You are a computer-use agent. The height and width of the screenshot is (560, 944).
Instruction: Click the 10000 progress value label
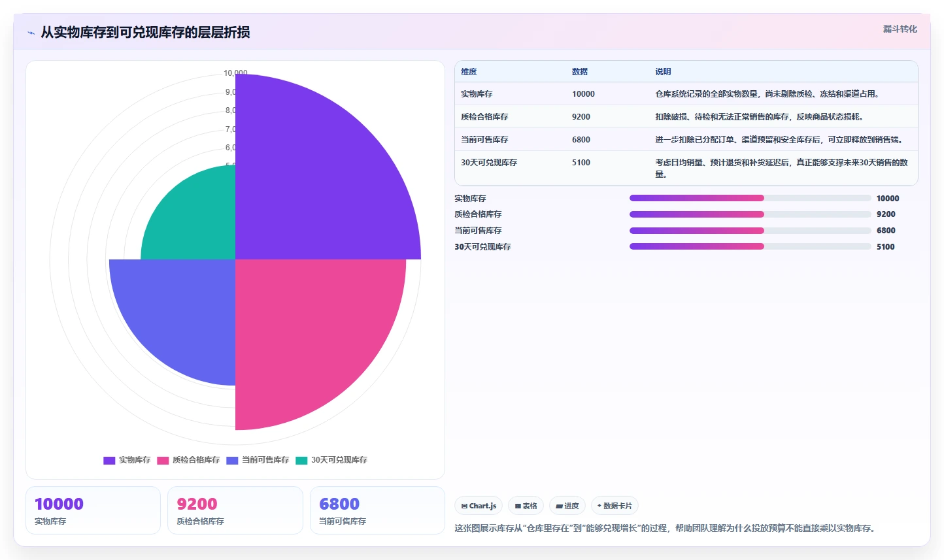(888, 199)
